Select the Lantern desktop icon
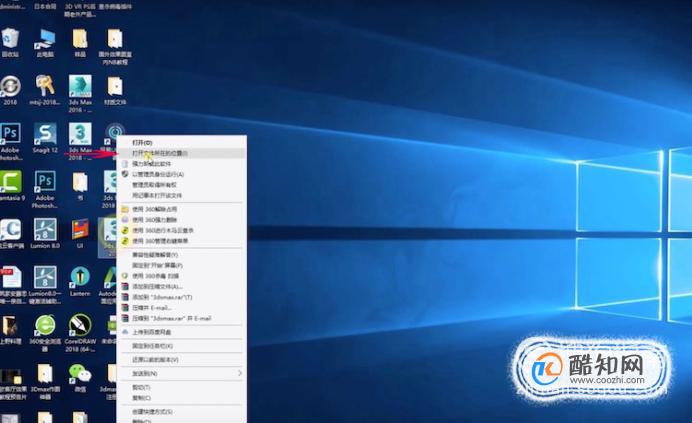 coord(80,281)
